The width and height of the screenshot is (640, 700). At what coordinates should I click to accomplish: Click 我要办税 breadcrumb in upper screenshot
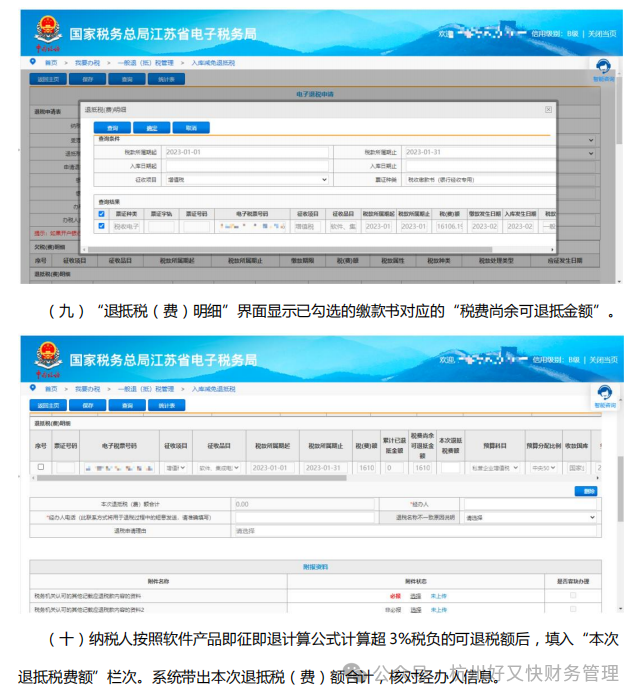coord(87,63)
